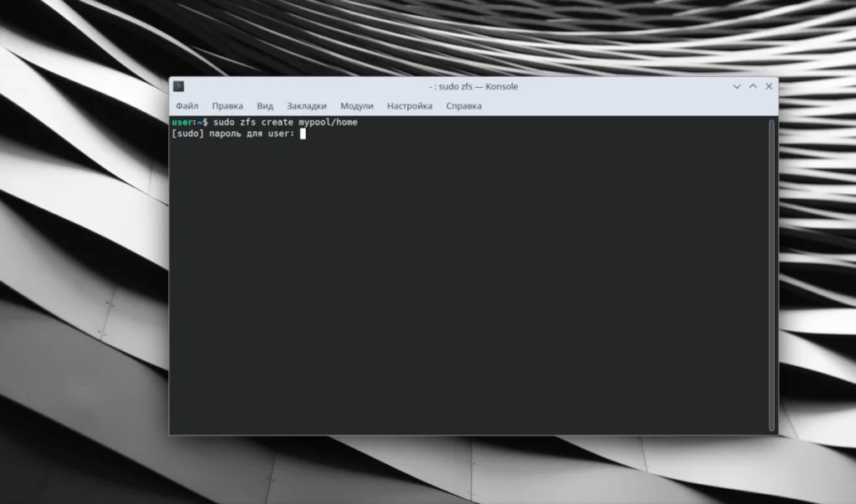The width and height of the screenshot is (856, 504).
Task: Click the terminal vertical scrollbar
Action: point(772,275)
